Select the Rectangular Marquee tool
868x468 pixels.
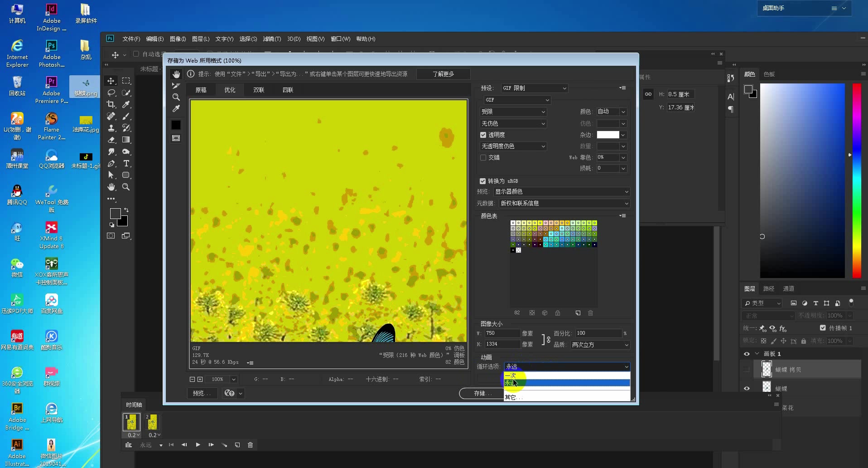[x=126, y=81]
